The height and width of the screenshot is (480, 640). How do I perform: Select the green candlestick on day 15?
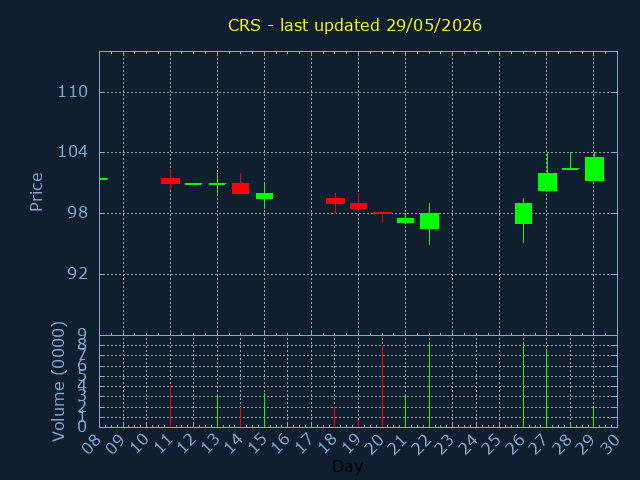pos(264,196)
